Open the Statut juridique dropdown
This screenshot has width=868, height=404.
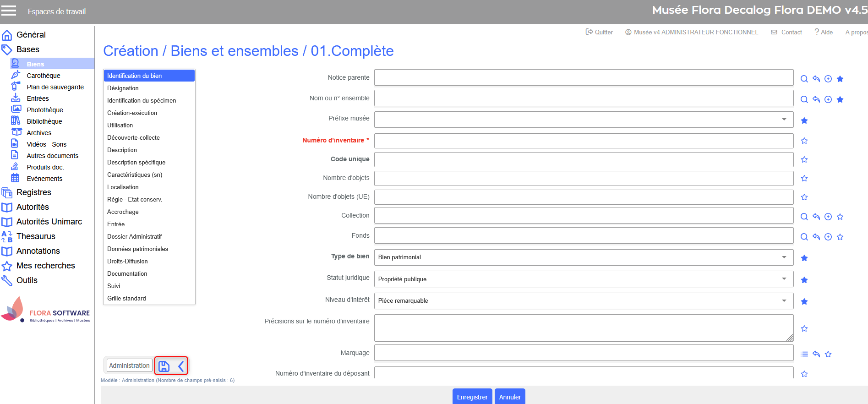[584, 279]
